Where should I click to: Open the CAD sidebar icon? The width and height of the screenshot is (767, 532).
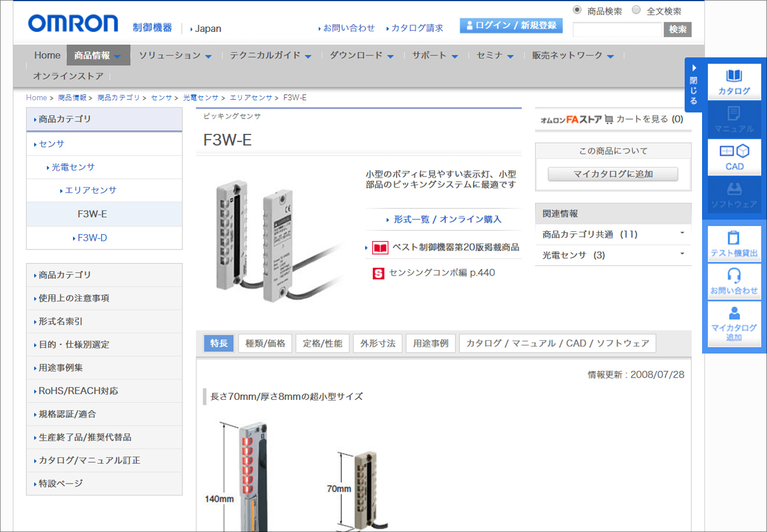[734, 157]
